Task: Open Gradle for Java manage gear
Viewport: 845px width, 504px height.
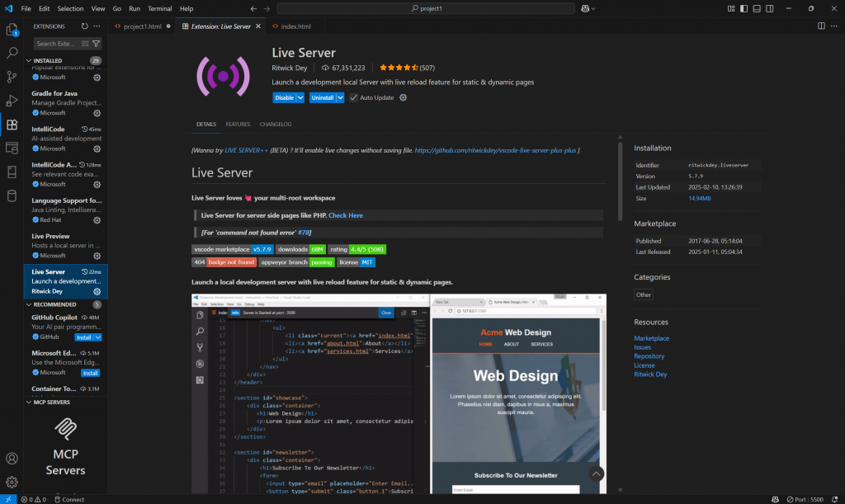Action: click(97, 113)
